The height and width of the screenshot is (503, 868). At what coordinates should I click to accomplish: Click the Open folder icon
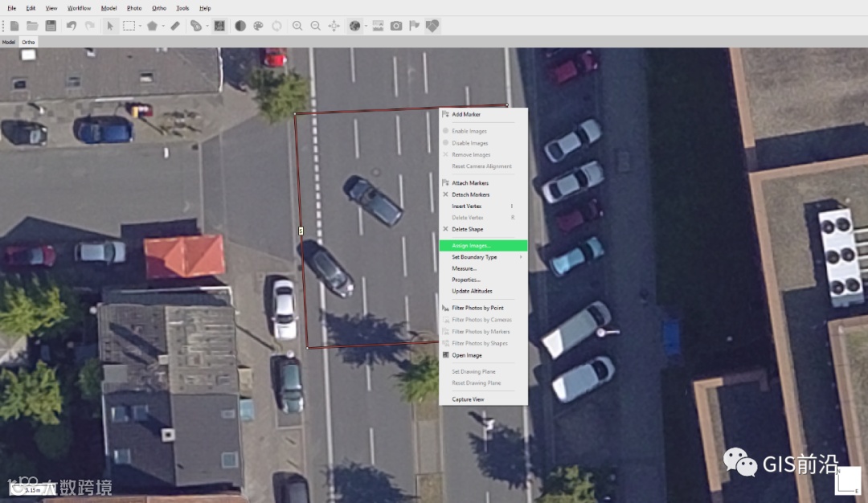33,26
